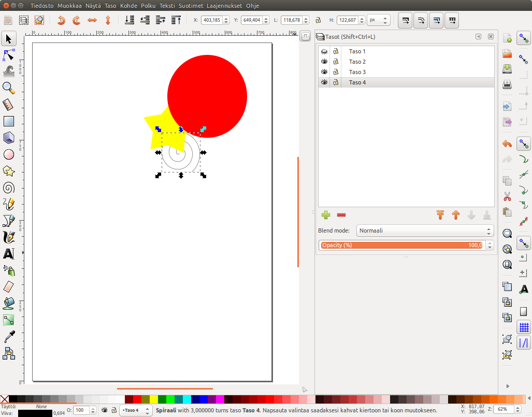Open the Suotimet menu
The width and height of the screenshot is (532, 417).
191,6
